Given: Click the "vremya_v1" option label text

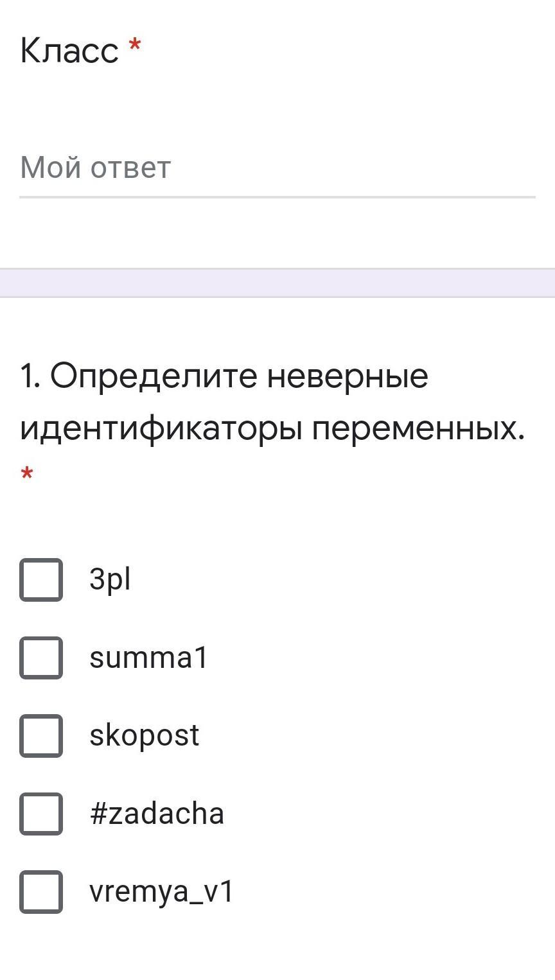Looking at the screenshot, I should (x=161, y=892).
